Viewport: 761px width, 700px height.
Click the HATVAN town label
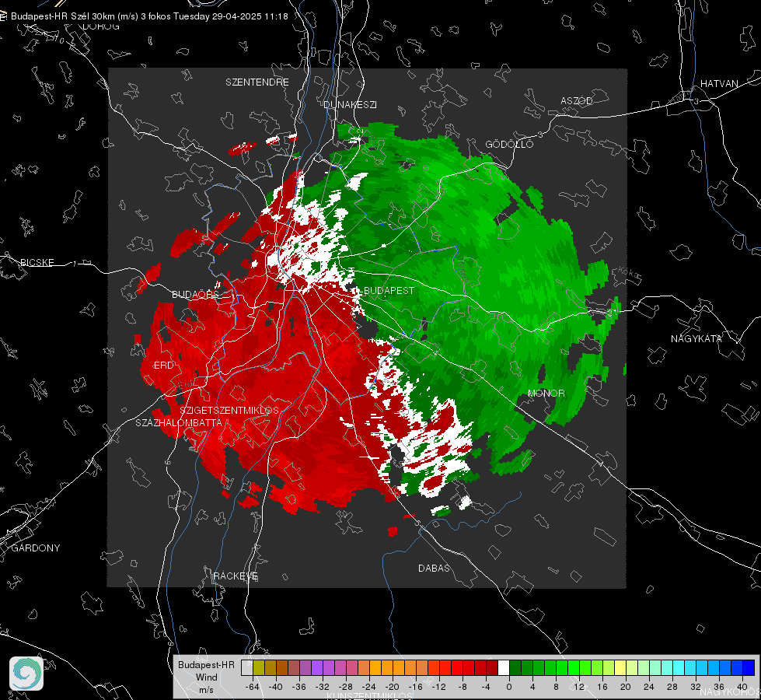pos(719,83)
